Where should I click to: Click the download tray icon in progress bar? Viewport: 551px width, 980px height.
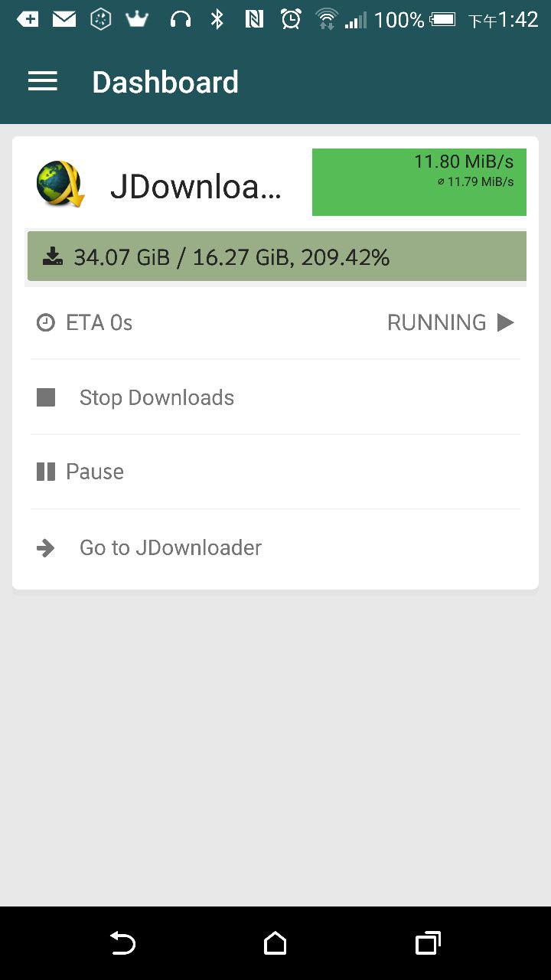click(x=53, y=256)
